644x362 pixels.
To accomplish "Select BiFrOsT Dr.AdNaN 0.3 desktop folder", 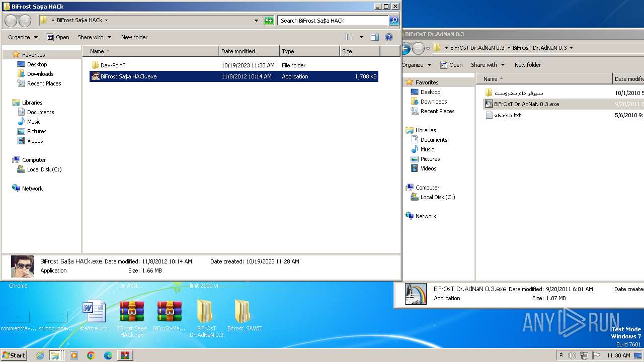I will (x=206, y=318).
